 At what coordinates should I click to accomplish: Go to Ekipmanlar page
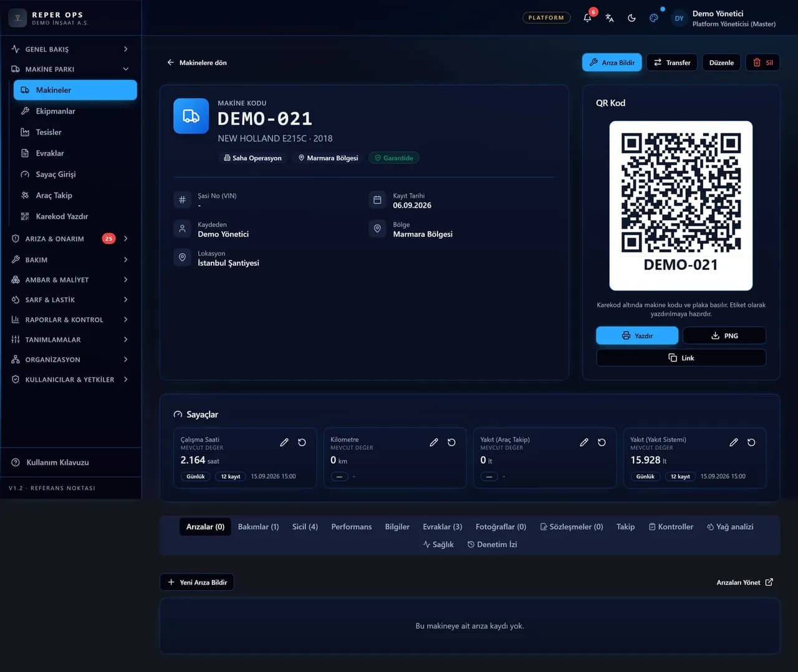pyautogui.click(x=75, y=111)
